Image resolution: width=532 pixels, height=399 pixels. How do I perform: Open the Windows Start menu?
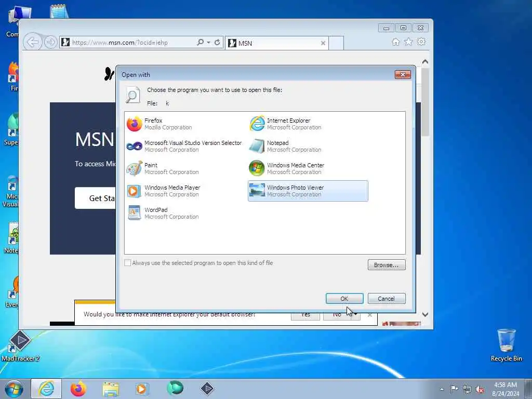tap(14, 389)
